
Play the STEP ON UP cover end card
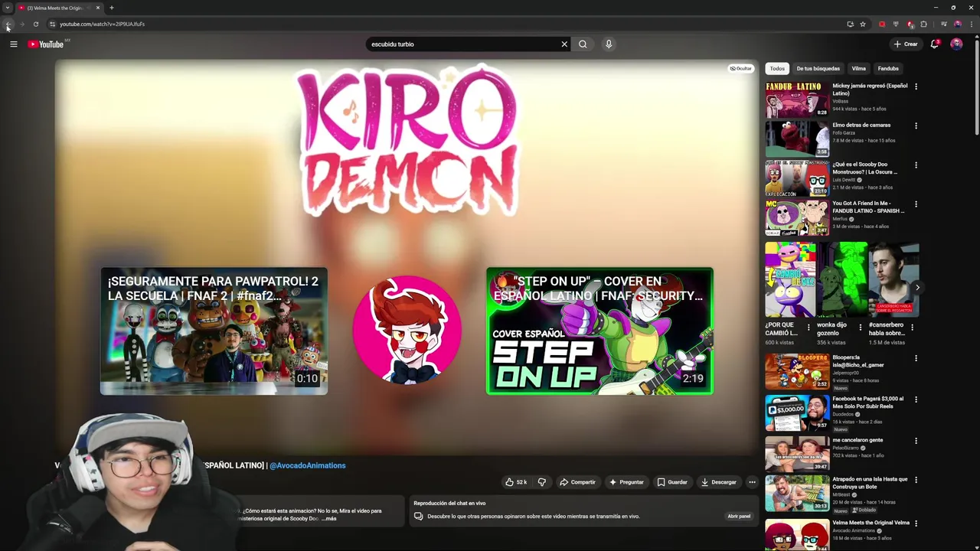coord(599,331)
